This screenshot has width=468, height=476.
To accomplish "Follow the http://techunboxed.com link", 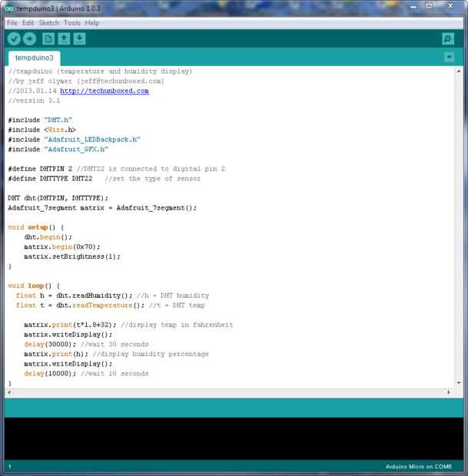I will (x=105, y=91).
